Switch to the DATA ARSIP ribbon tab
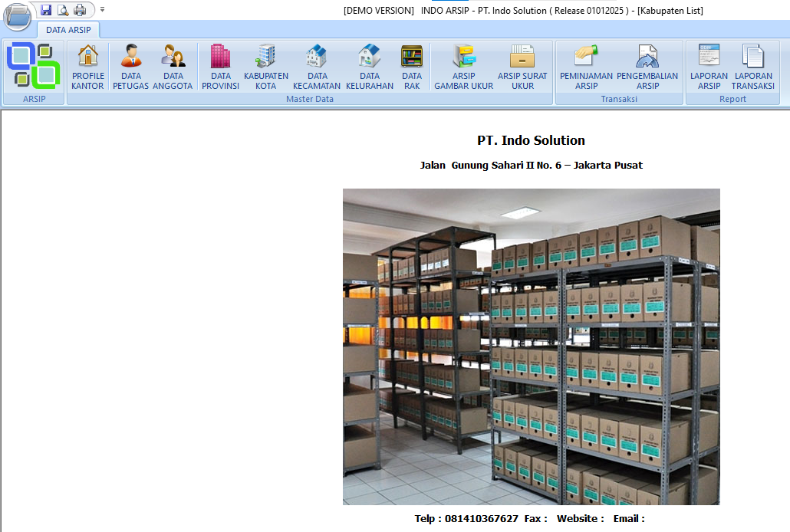 coord(68,30)
